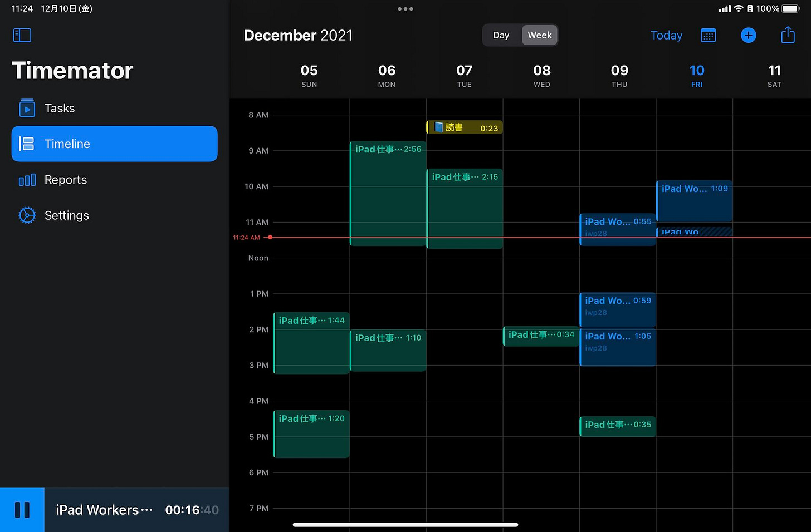Tap the status bar clock 11:24
The height and width of the screenshot is (532, 811).
(22, 8)
